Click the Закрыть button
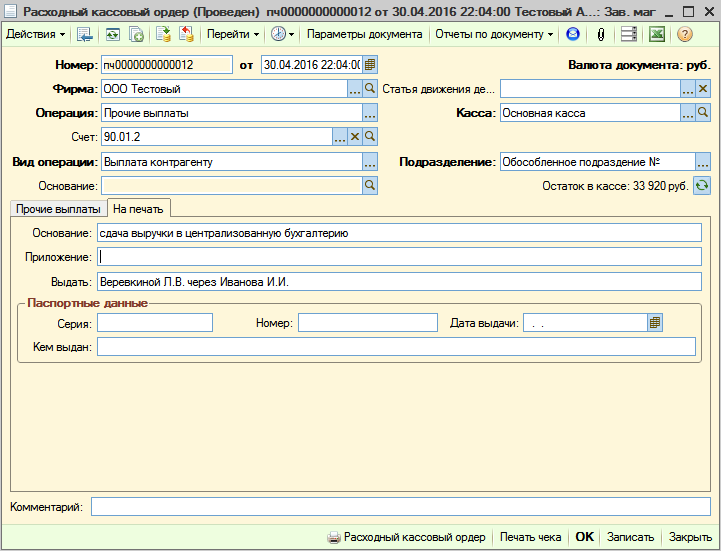 click(x=690, y=537)
